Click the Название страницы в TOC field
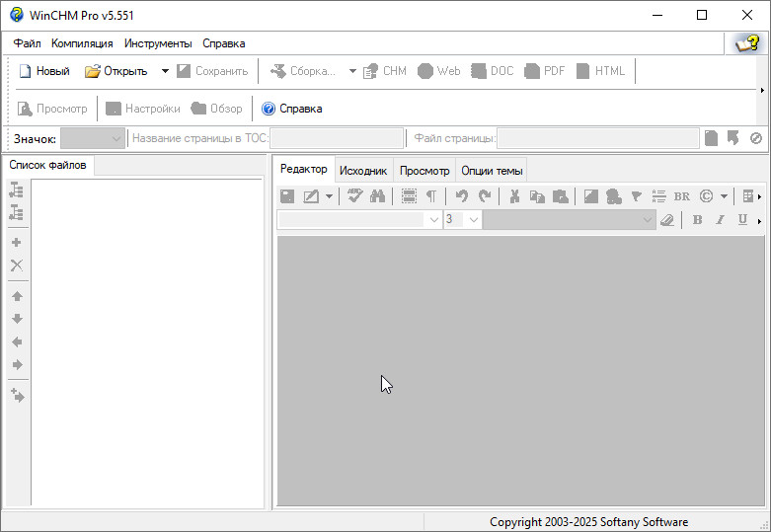 337,139
